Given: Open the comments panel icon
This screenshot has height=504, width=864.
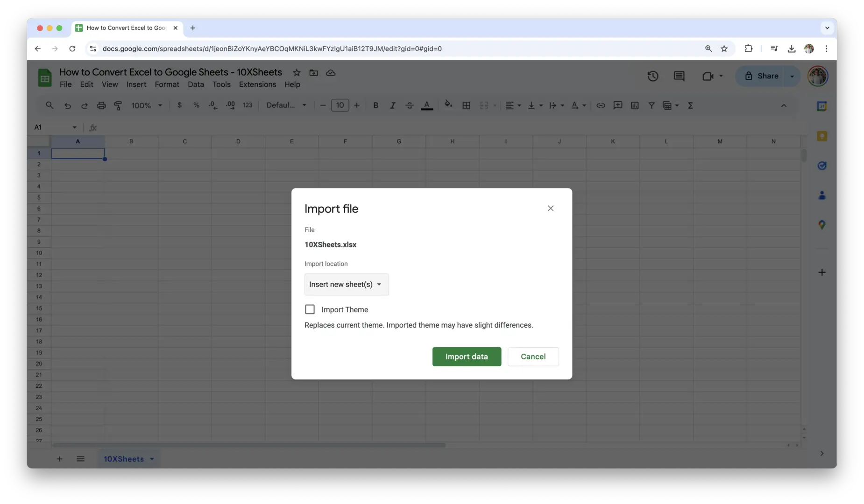Looking at the screenshot, I should point(679,76).
